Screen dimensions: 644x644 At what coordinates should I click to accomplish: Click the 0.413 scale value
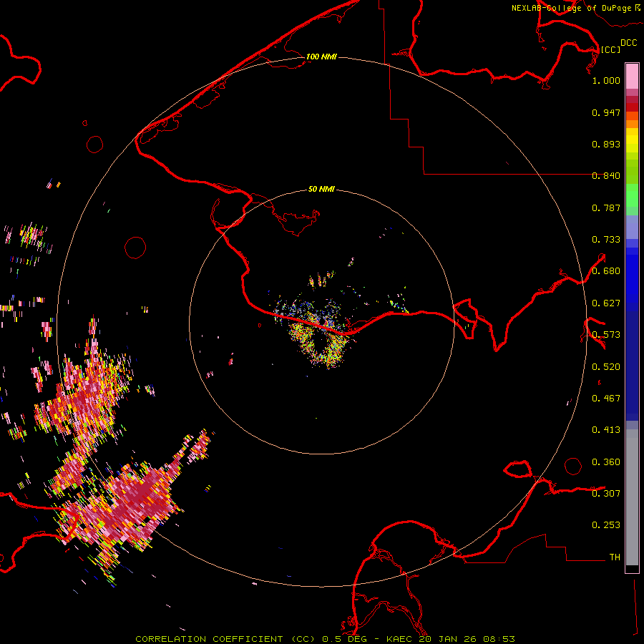(606, 430)
